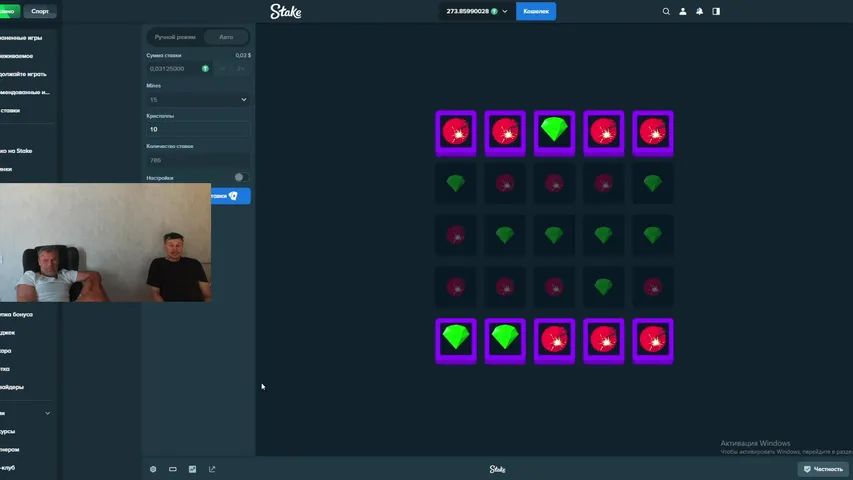The width and height of the screenshot is (853, 480).
Task: Open the бонуса sidebar menu item
Action: [x=17, y=315]
